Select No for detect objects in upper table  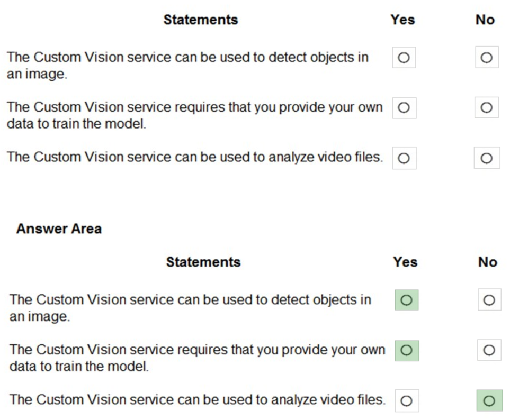(486, 58)
